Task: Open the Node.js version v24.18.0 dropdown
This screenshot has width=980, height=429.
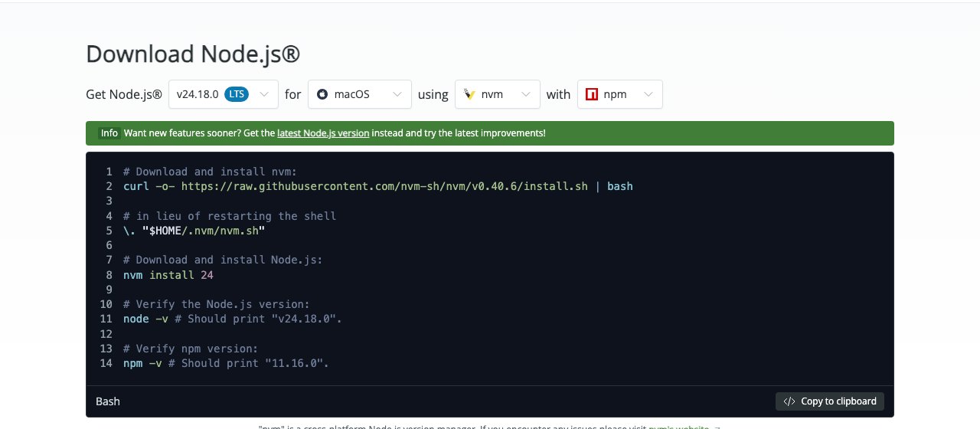Action: (x=224, y=94)
